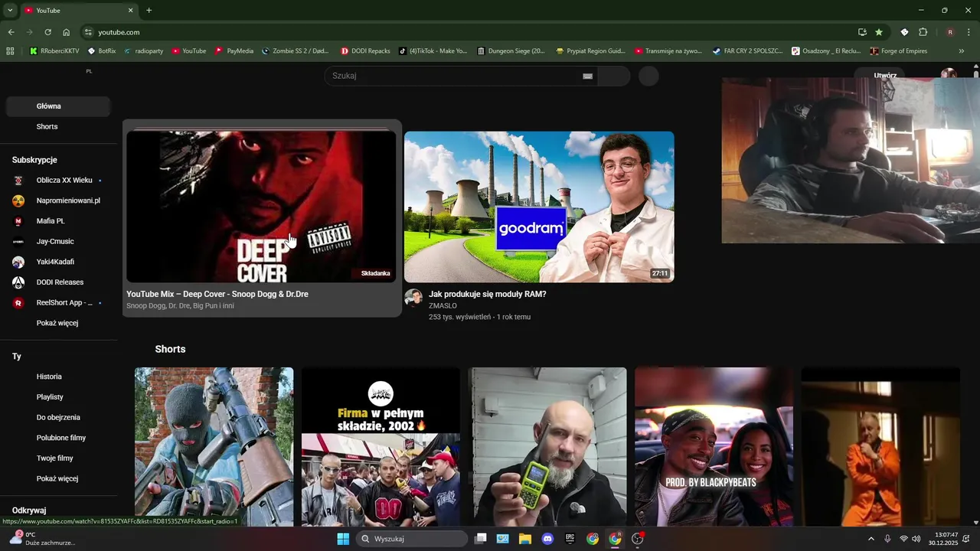The height and width of the screenshot is (551, 980).
Task: Open the YouTube account avatar
Action: [949, 73]
